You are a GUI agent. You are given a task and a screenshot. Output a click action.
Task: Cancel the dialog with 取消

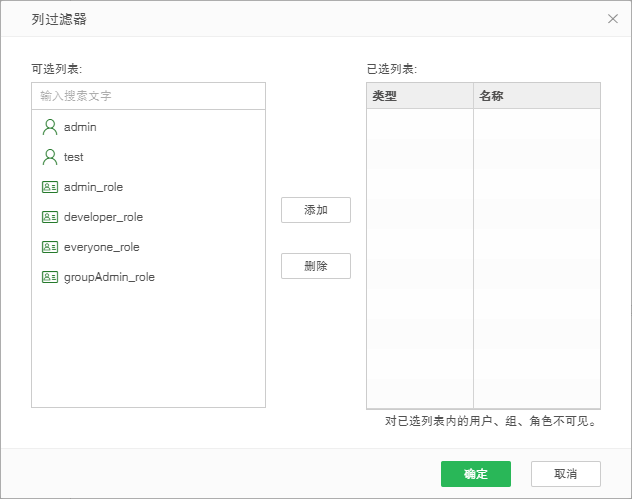pos(565,474)
